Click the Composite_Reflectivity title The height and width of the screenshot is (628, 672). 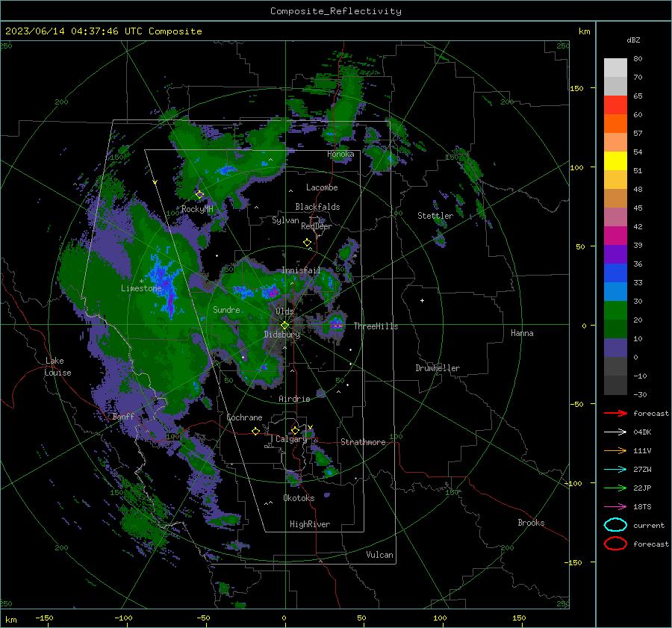coord(335,11)
